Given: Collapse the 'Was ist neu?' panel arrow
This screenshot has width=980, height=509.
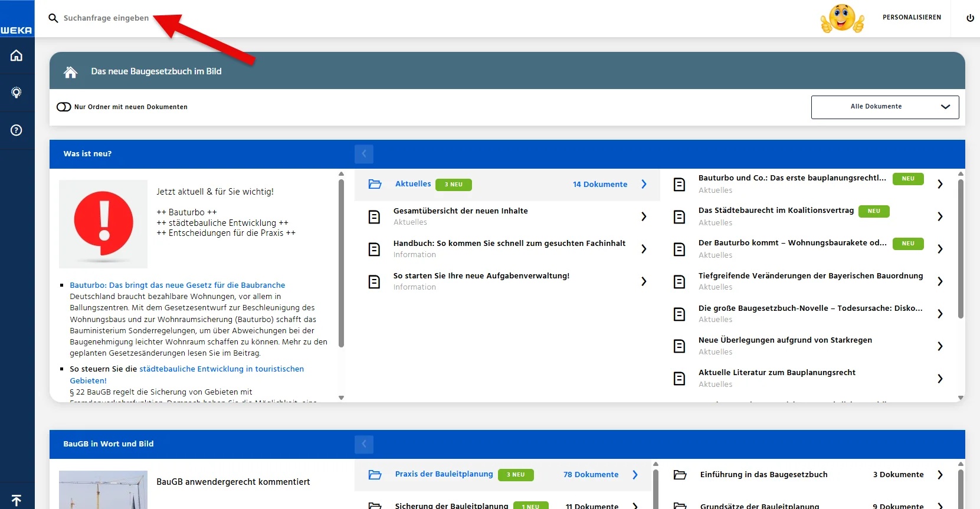Looking at the screenshot, I should (364, 154).
